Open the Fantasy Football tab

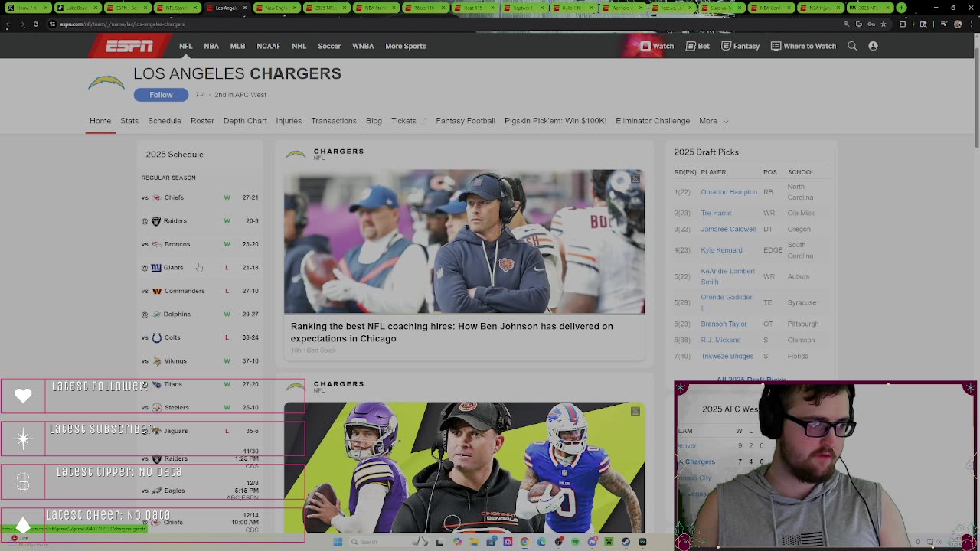[x=465, y=121]
